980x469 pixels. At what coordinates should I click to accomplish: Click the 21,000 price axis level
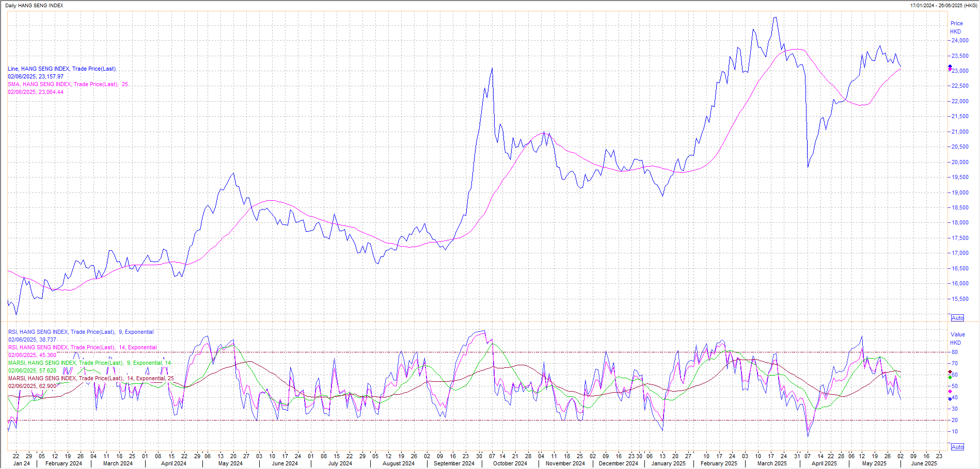(960, 132)
